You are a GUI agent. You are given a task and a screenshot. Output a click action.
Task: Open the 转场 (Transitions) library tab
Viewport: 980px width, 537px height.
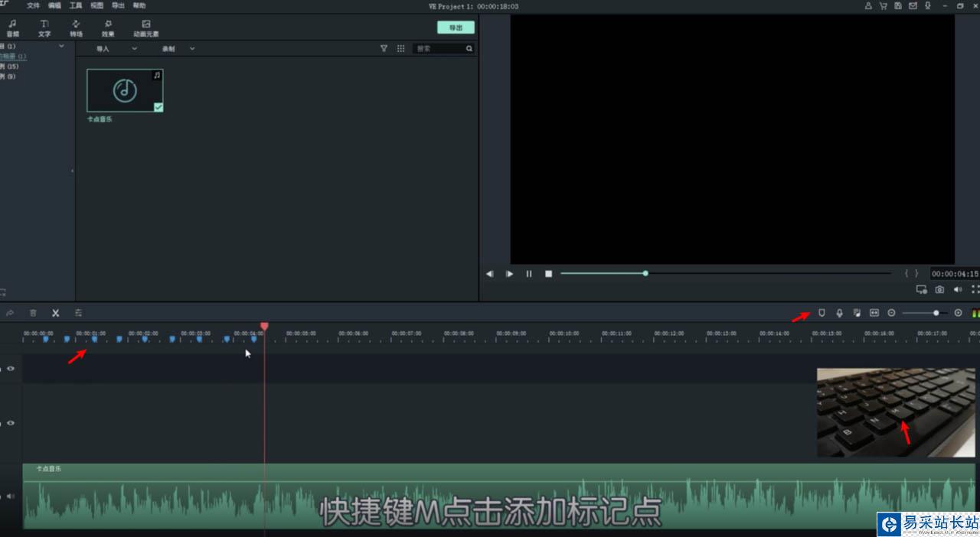tap(76, 28)
